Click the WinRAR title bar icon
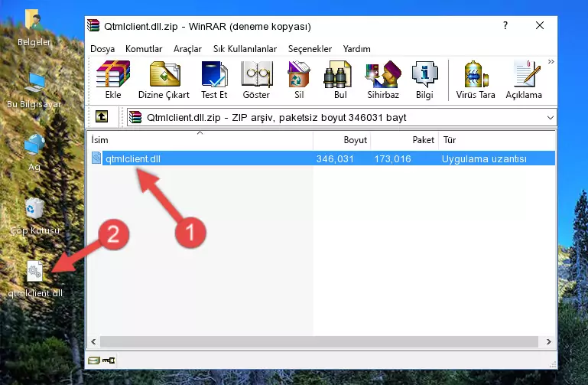Screen dimensions: 588x385 click(x=93, y=25)
